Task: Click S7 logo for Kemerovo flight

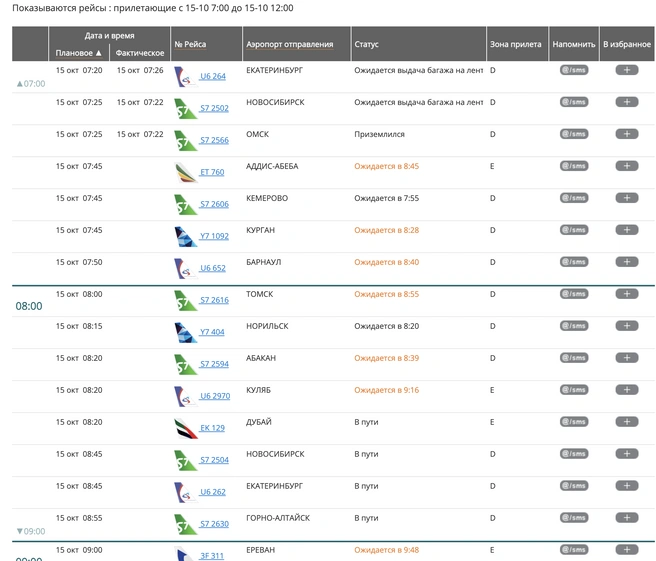Action: click(185, 205)
